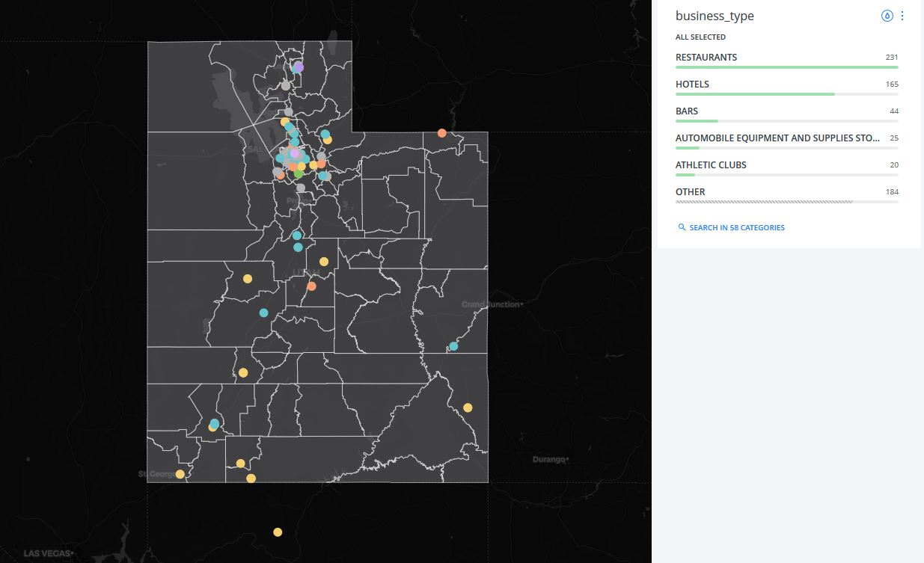Image resolution: width=924 pixels, height=563 pixels.
Task: Click the search magnifier icon
Action: click(682, 227)
